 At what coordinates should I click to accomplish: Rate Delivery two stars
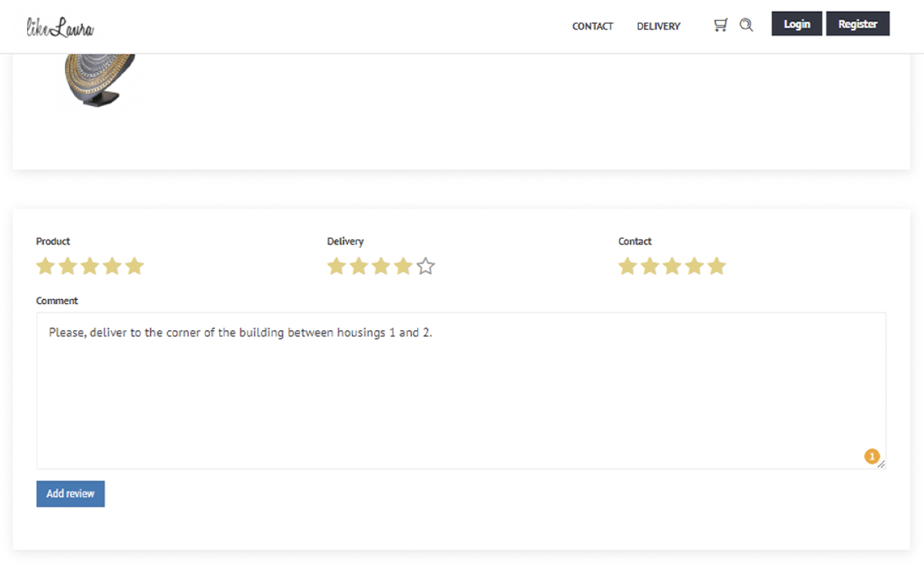click(x=358, y=266)
